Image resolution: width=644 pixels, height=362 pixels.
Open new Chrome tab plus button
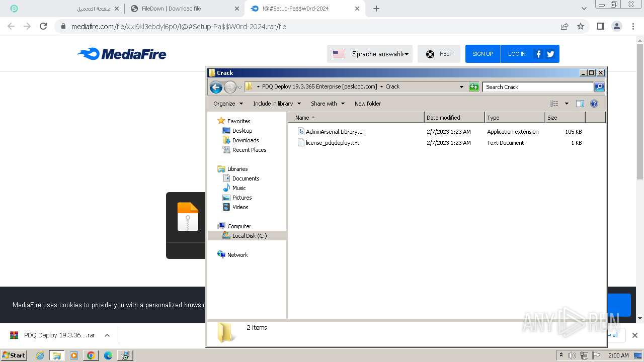[376, 9]
